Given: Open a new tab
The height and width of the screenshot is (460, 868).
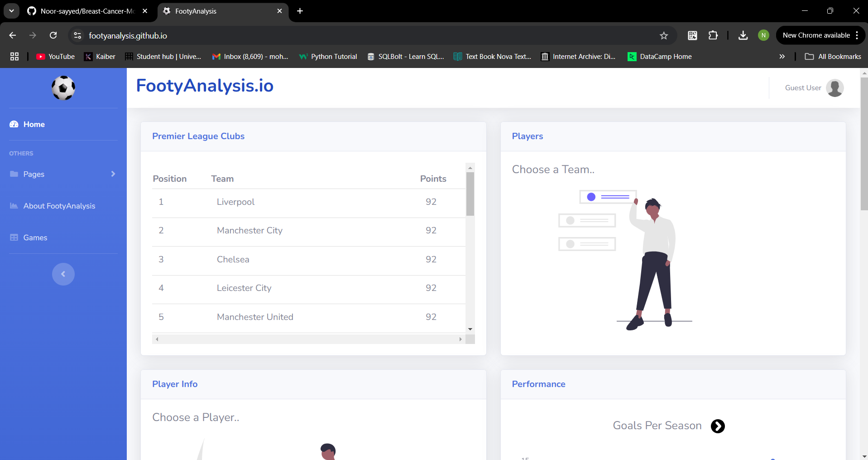Looking at the screenshot, I should pyautogui.click(x=300, y=11).
